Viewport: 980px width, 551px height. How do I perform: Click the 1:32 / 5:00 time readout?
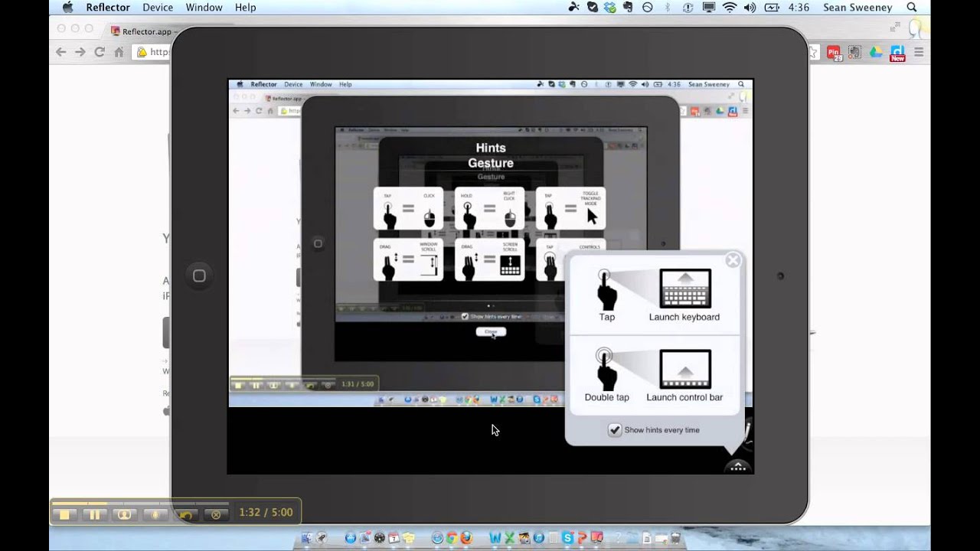tap(266, 513)
